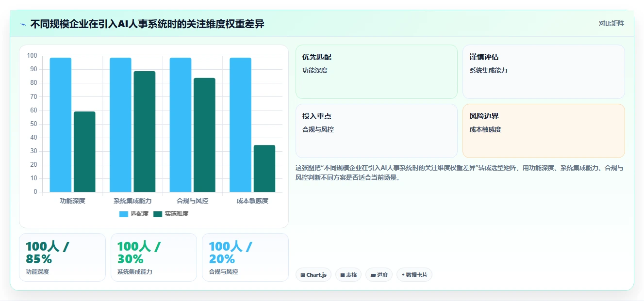Select the green 实施难度 bar for 成本敏感度
Viewport: 644px width, 301px height.
pyautogui.click(x=264, y=169)
